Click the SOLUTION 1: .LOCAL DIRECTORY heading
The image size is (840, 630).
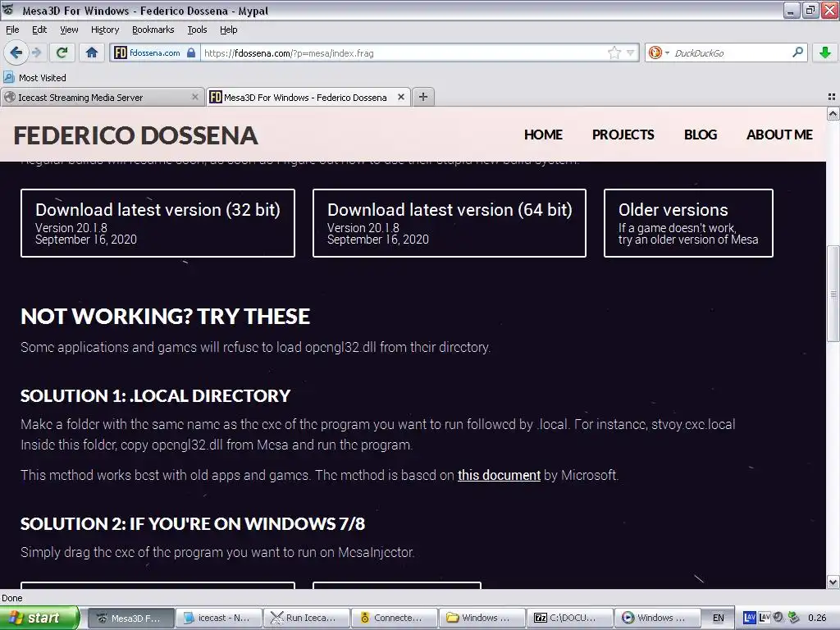point(155,396)
